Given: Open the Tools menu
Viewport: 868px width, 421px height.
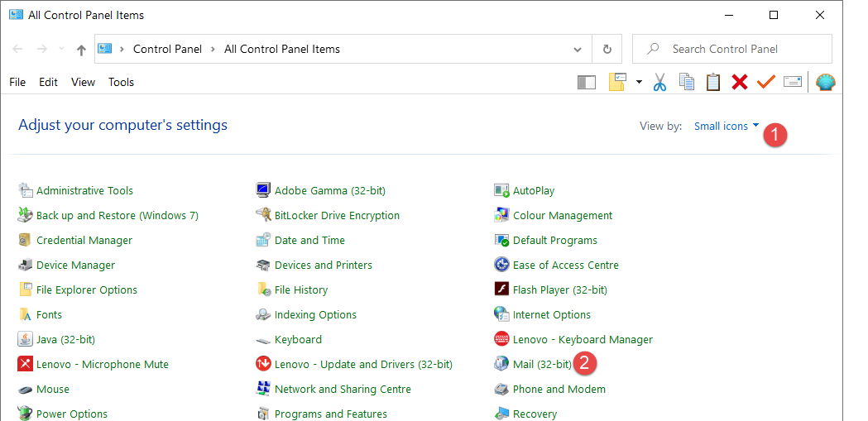Looking at the screenshot, I should (121, 82).
